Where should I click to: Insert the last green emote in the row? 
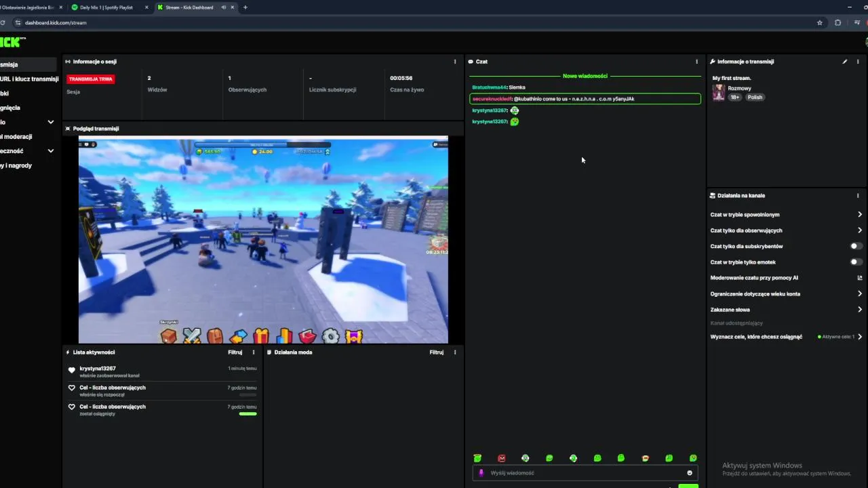click(x=693, y=458)
